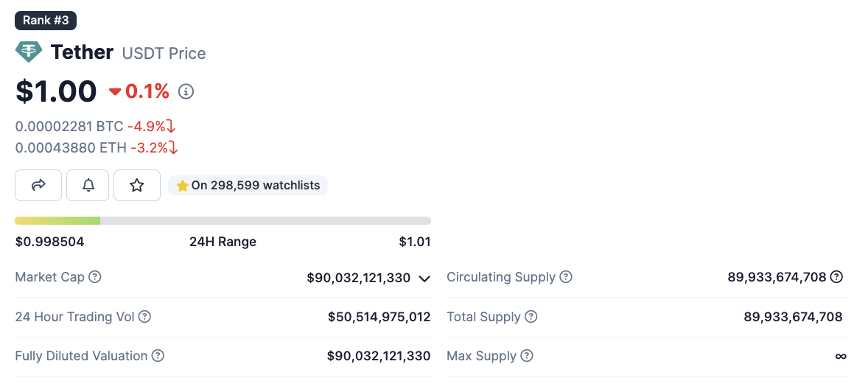Click the red down arrow next to ETH change

point(172,148)
